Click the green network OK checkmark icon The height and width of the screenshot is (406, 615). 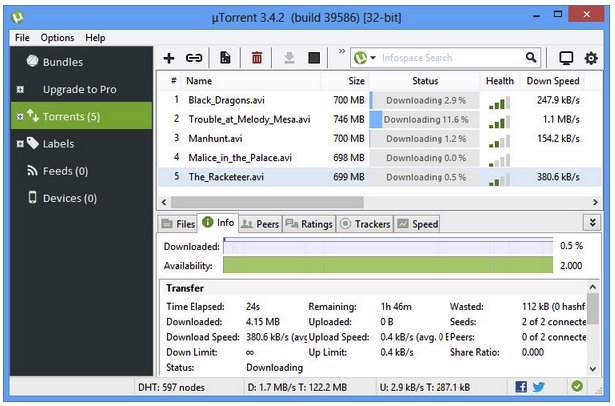[x=577, y=386]
